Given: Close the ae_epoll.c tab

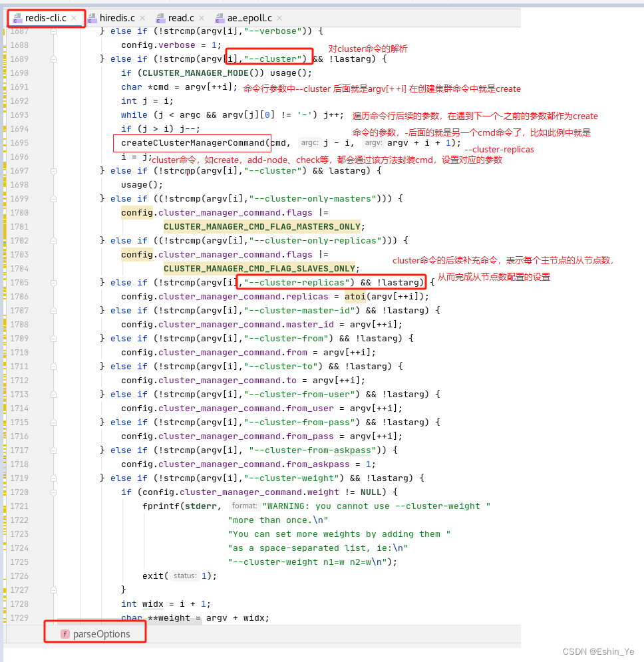Looking at the screenshot, I should point(279,18).
